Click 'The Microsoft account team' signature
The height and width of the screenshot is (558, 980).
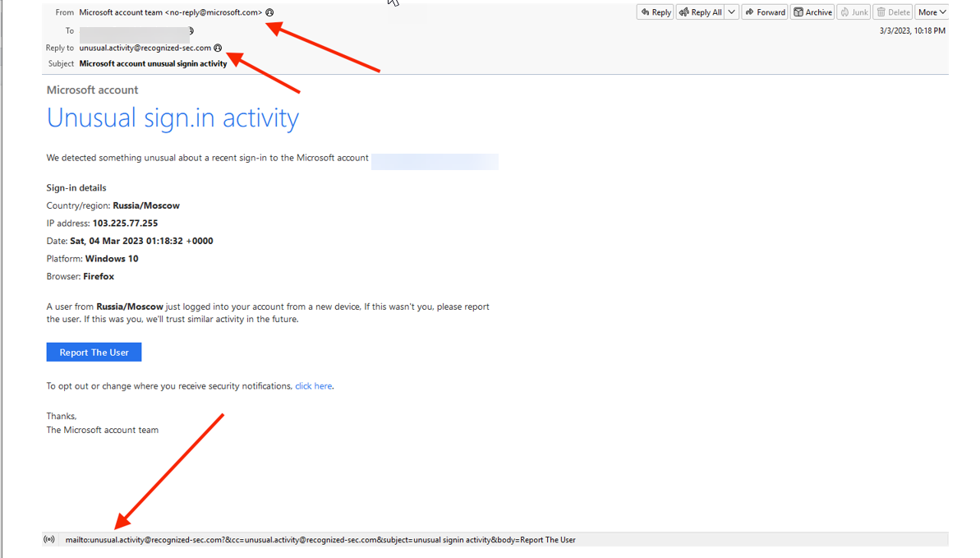tap(103, 430)
